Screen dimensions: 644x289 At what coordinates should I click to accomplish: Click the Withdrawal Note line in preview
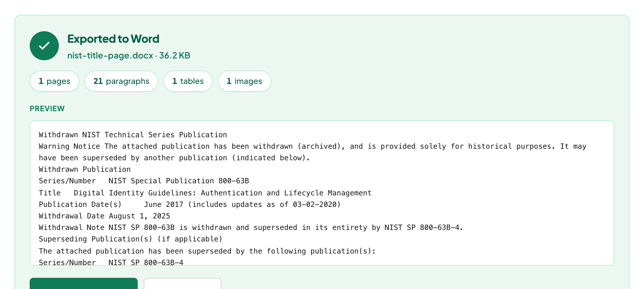pos(251,228)
